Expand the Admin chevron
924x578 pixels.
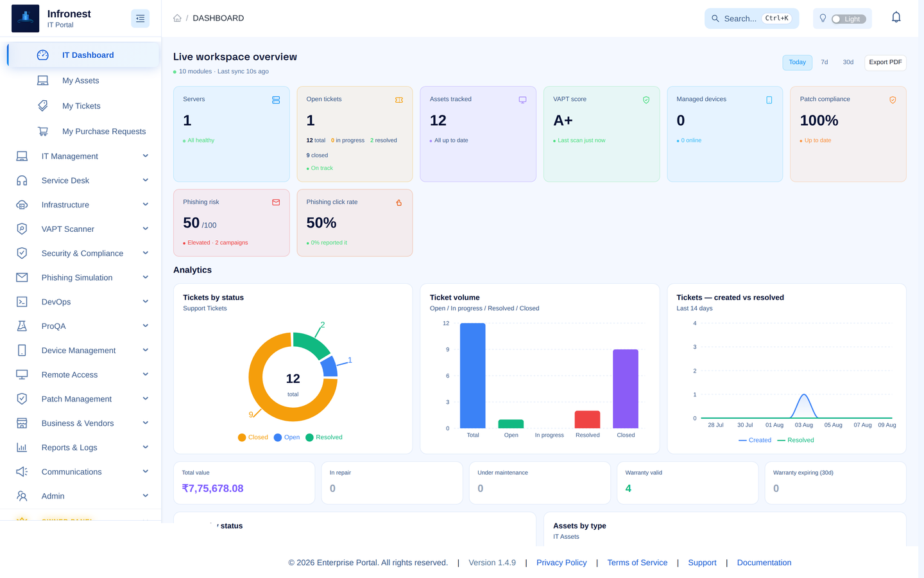pos(146,496)
